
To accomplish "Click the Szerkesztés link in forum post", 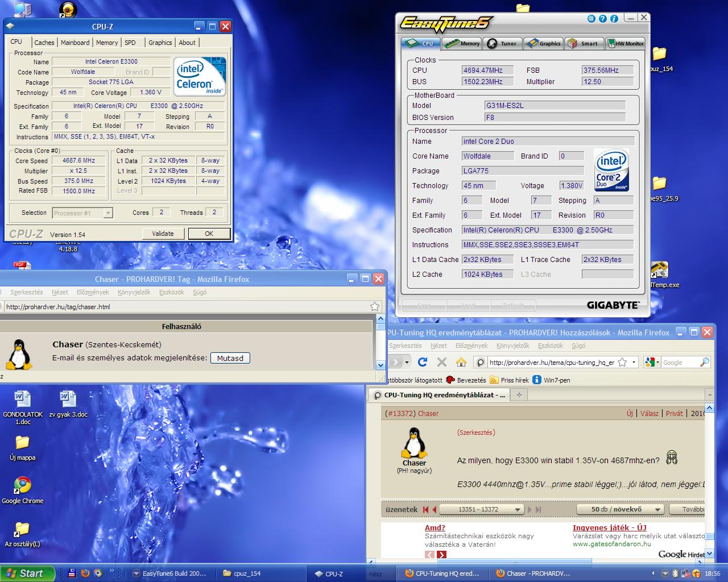I will pos(476,432).
